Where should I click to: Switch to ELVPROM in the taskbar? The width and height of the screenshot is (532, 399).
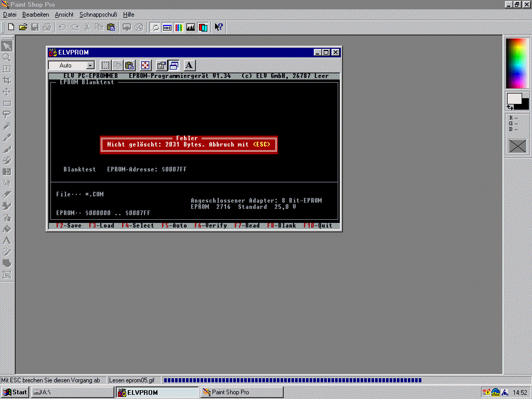tap(157, 393)
